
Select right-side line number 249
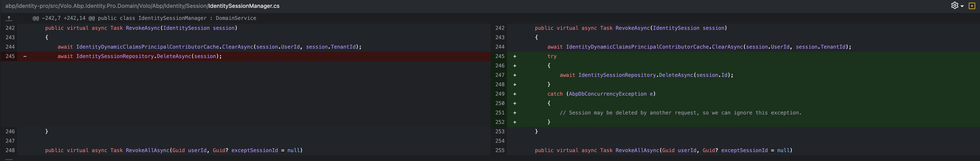(x=500, y=94)
